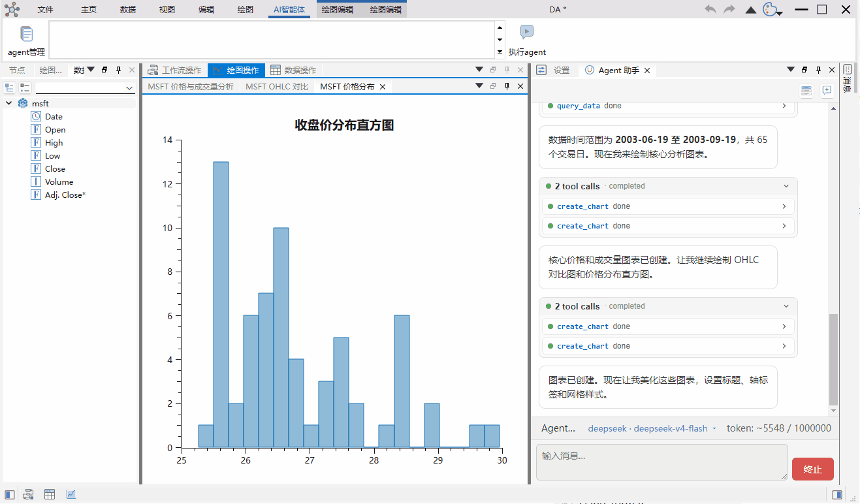Pin the left data panel
This screenshot has width=860, height=504.
pos(118,70)
